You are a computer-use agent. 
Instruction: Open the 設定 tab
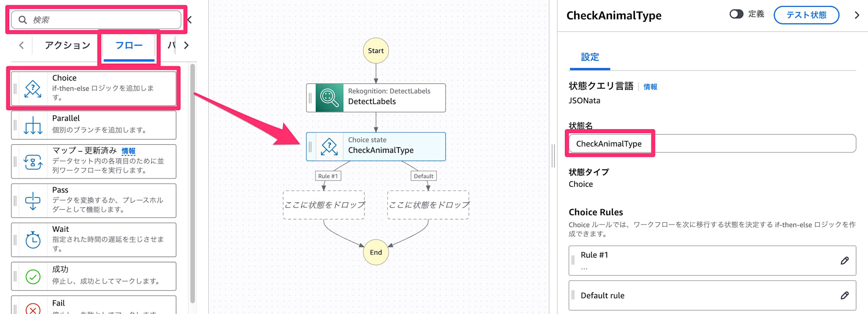[590, 57]
